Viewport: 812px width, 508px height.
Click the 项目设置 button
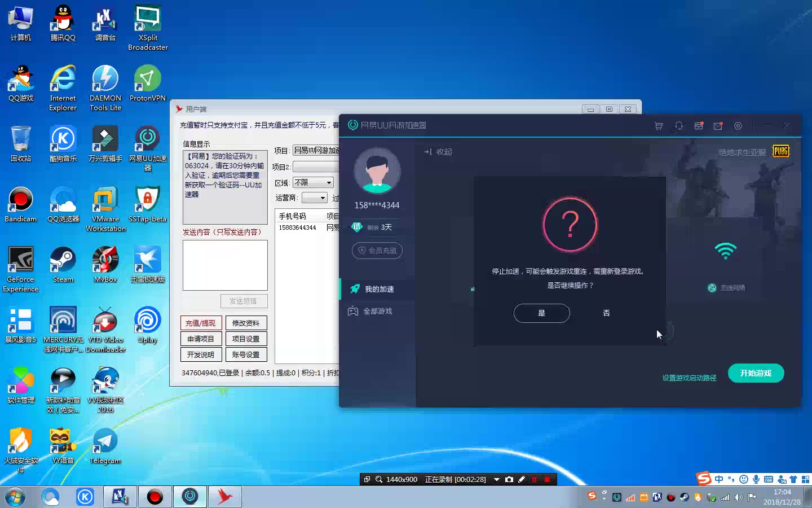coord(246,339)
